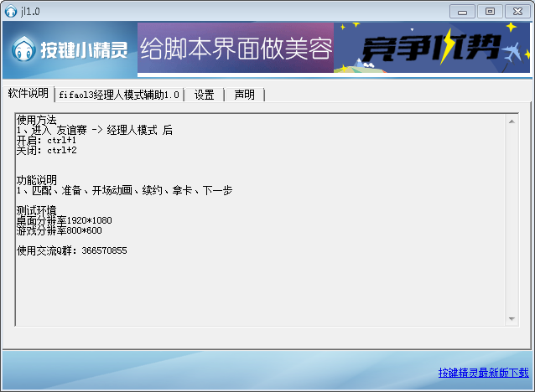
Task: Follow the 按键精灵最新版下载 link
Action: click(483, 373)
